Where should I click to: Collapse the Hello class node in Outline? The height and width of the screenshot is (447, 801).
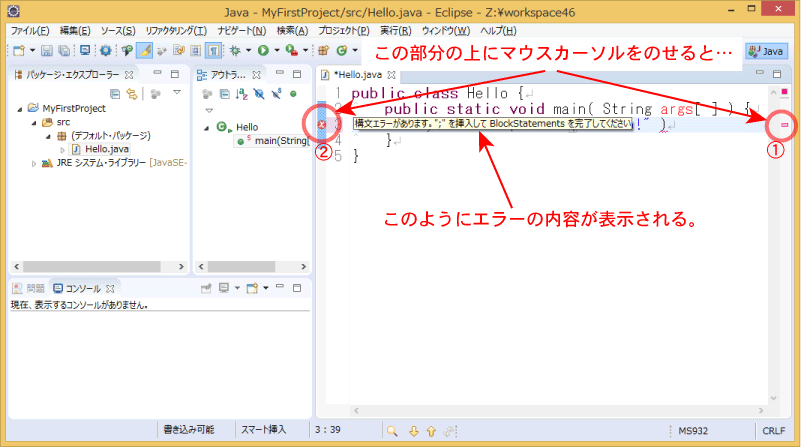207,128
